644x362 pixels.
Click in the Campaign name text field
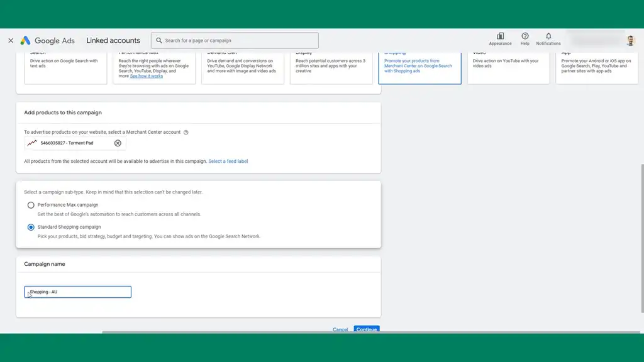click(x=78, y=292)
